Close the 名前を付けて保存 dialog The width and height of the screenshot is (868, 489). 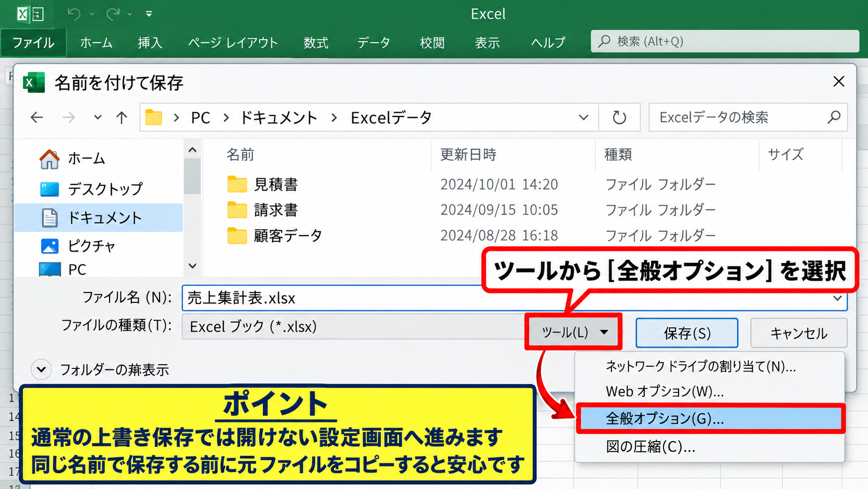[838, 82]
